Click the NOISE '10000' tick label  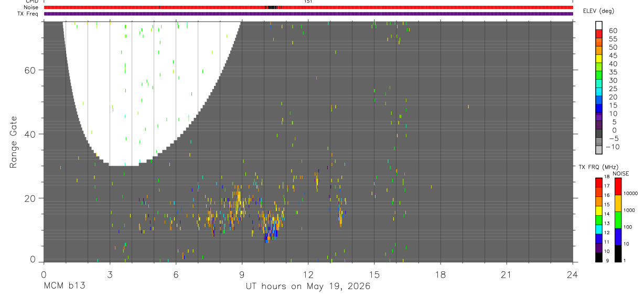[x=630, y=194]
